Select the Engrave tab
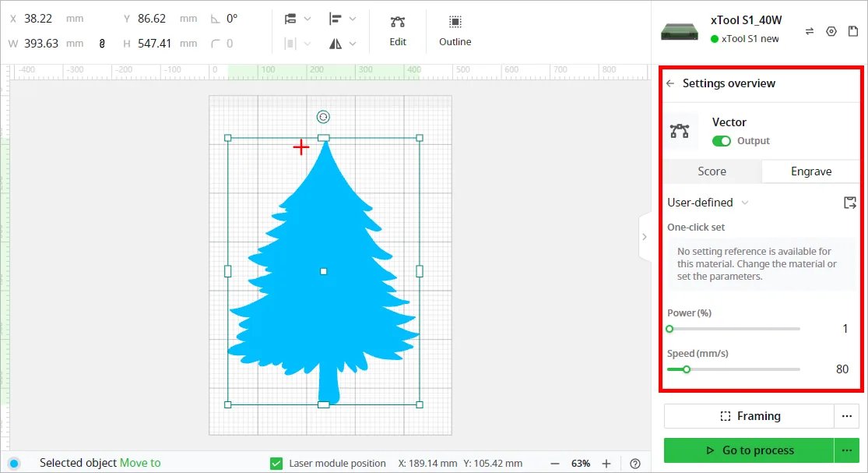This screenshot has height=473, width=868. [x=811, y=171]
